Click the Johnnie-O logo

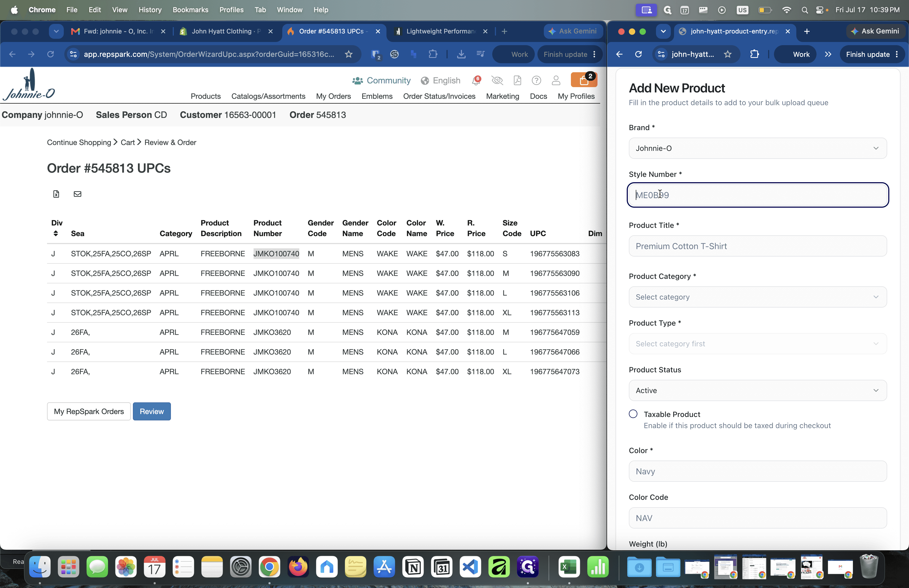pos(29,84)
